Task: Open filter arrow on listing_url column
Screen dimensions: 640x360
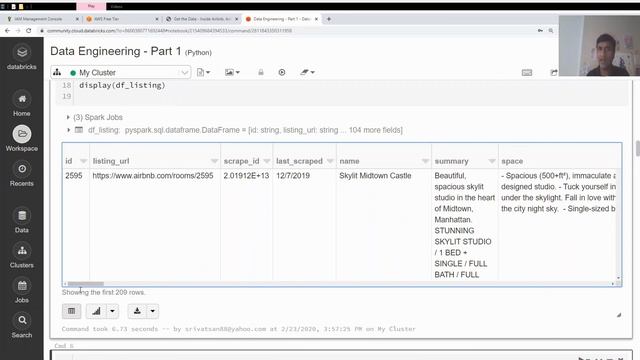Action: pyautogui.click(x=214, y=161)
